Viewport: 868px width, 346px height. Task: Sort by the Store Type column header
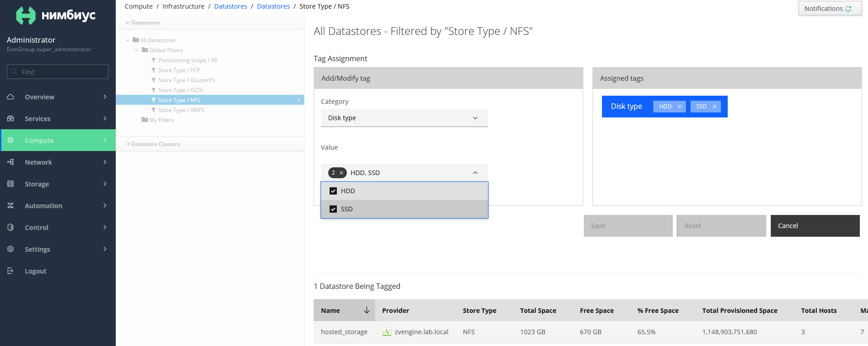tap(479, 311)
